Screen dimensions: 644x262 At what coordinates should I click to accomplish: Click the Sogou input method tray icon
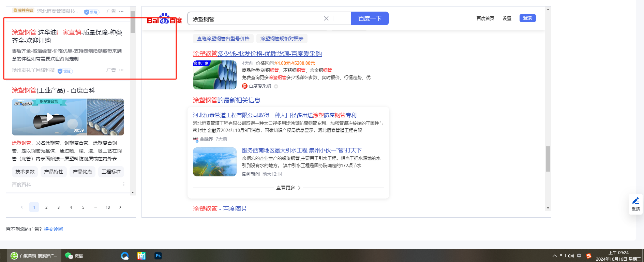pos(588,256)
